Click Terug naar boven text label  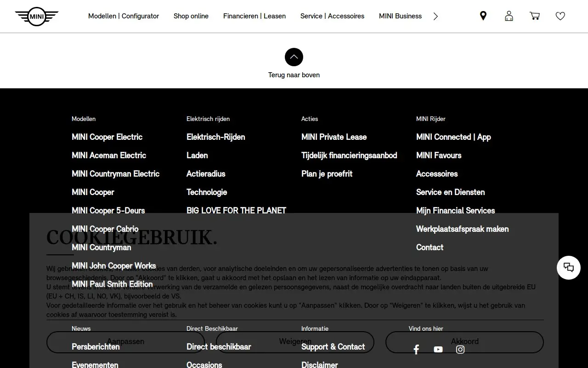[294, 75]
